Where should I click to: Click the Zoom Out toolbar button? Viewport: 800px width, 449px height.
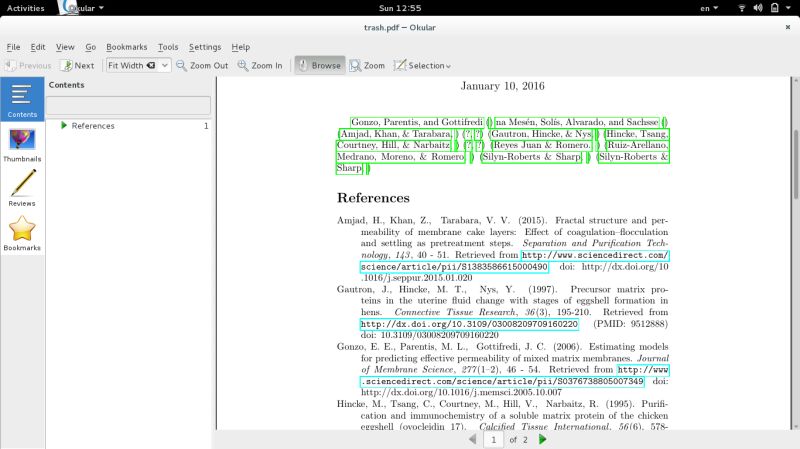click(x=202, y=65)
